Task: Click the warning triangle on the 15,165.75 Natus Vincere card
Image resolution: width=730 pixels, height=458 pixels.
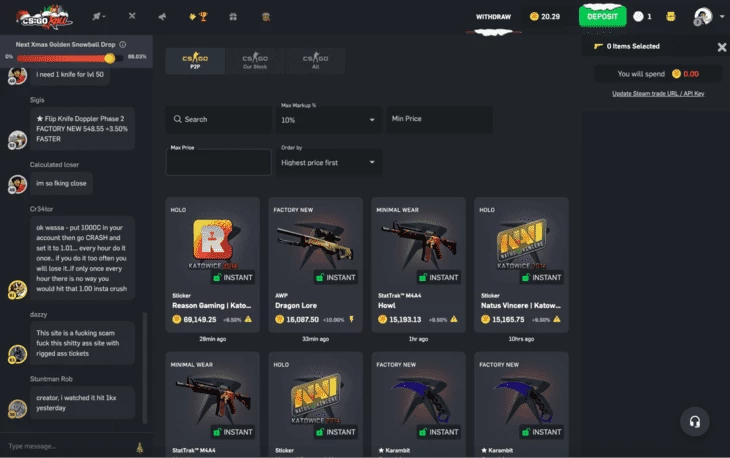Action: tap(557, 319)
